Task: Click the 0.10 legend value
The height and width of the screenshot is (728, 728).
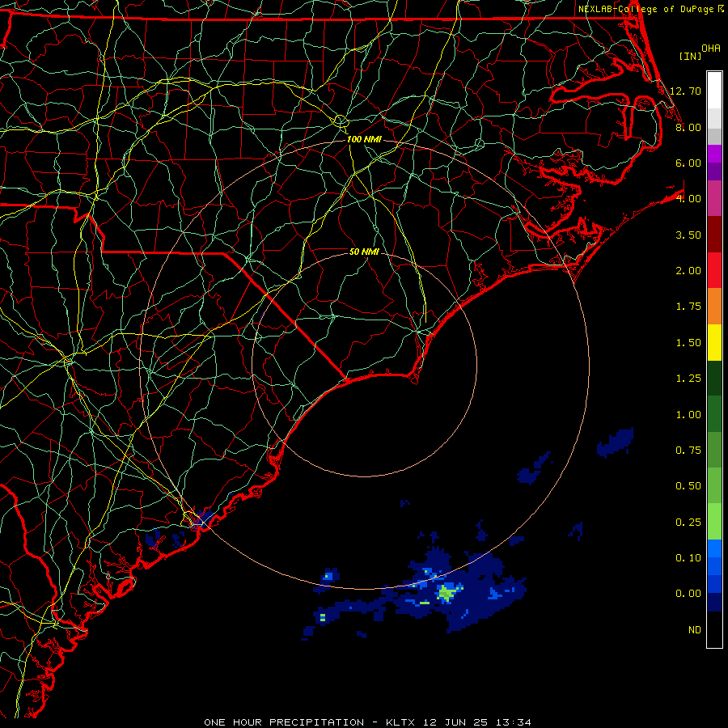Action: click(688, 558)
